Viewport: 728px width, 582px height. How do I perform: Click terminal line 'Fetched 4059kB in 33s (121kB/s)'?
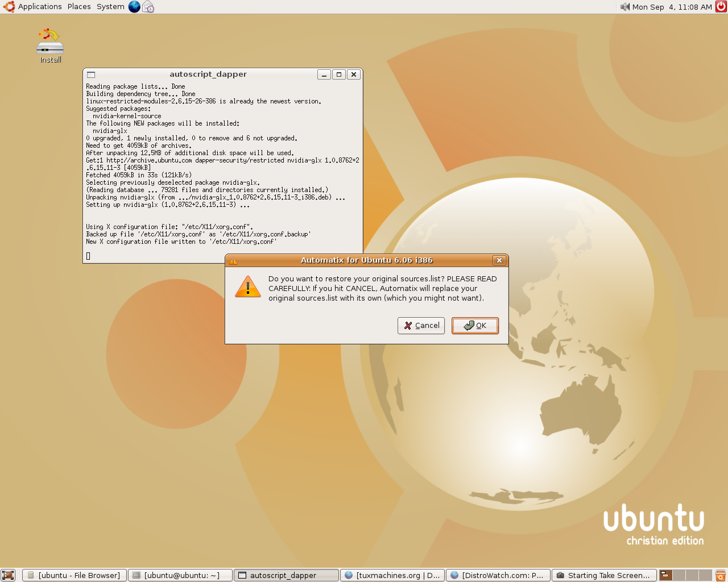pos(139,175)
